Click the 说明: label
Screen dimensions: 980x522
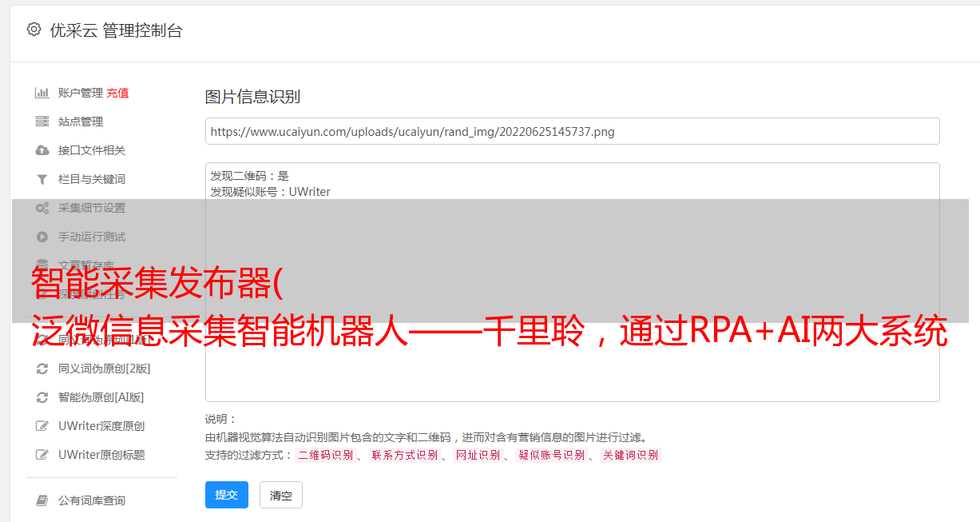point(221,419)
